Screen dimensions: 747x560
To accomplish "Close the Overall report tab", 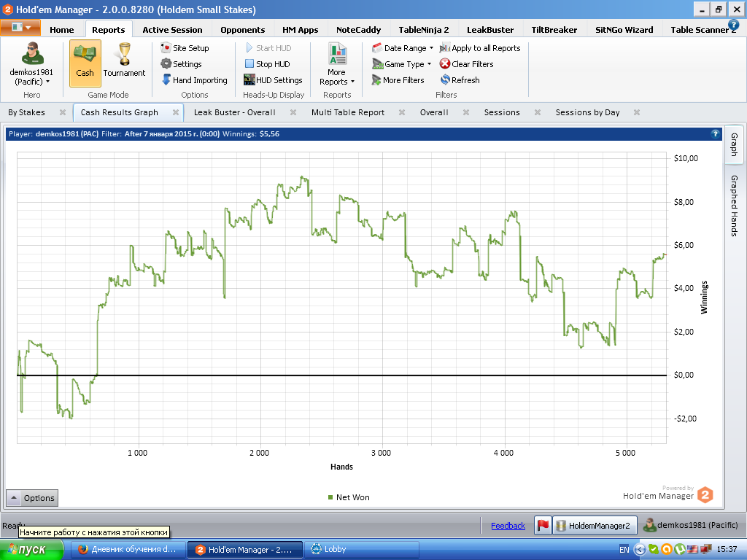I will click(x=466, y=112).
